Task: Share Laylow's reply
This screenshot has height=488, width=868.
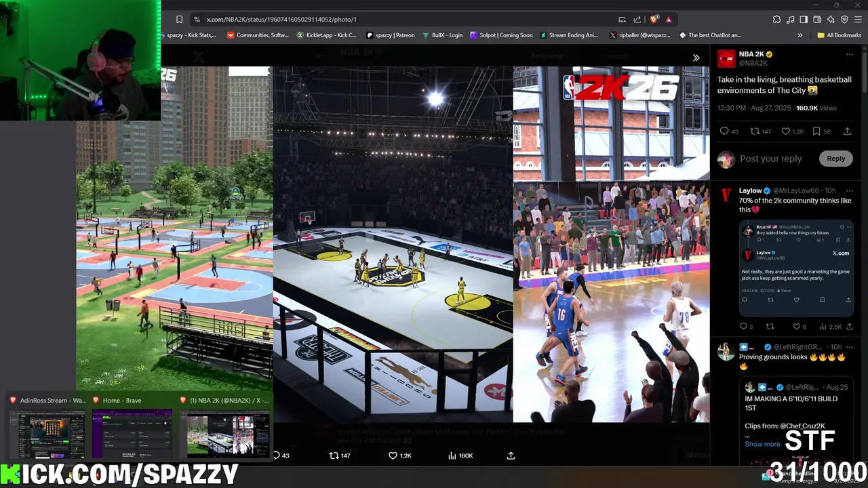Action: point(849,327)
